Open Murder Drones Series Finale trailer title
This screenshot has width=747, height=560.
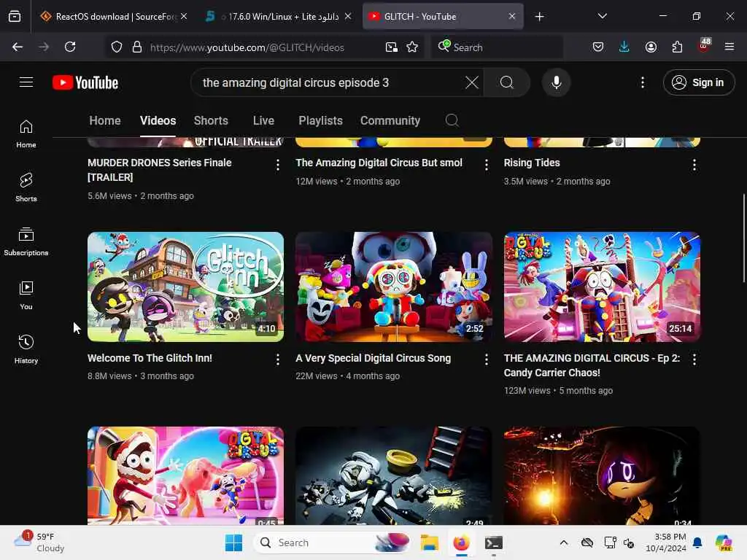[x=160, y=170]
